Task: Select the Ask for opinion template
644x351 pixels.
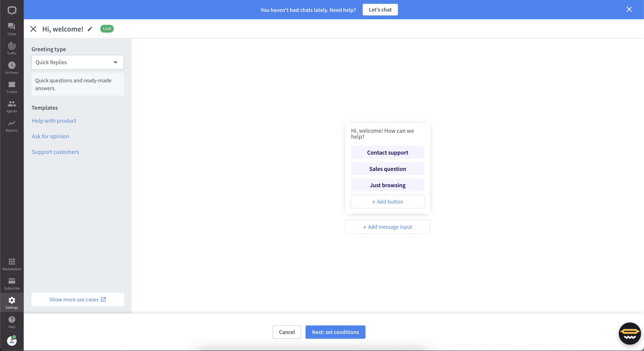Action: coord(50,136)
